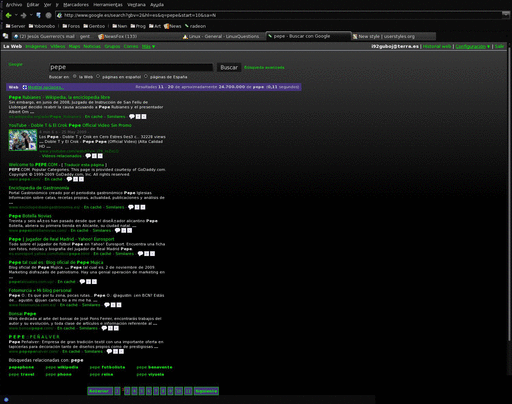This screenshot has width=512, height=404.
Task: Open Búsqueda avanzada link
Action: [x=264, y=67]
